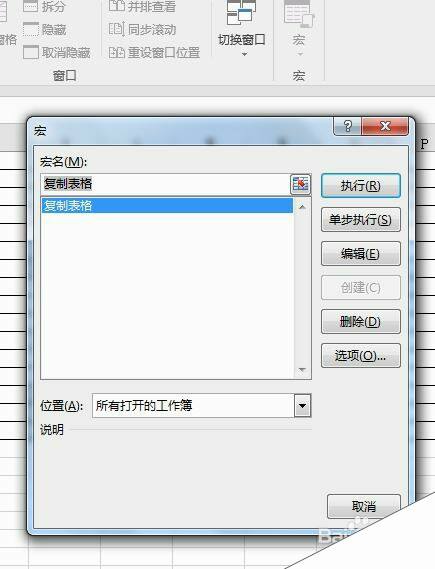The width and height of the screenshot is (435, 569).
Task: Click the 单步执行(S) step-into button
Action: pos(361,219)
